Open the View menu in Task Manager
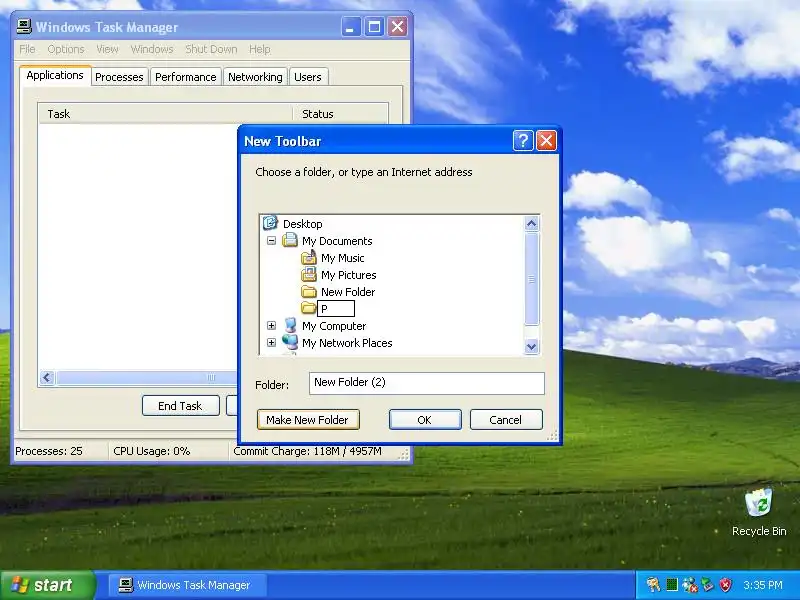This screenshot has width=800, height=600. (107, 49)
